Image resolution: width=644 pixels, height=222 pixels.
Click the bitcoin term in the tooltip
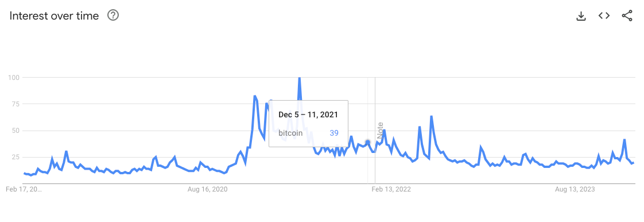tap(290, 133)
